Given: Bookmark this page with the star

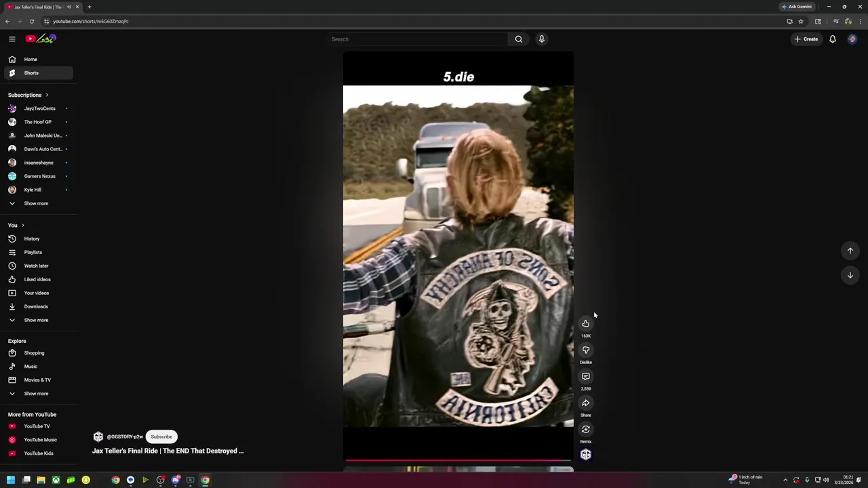Looking at the screenshot, I should 801,21.
